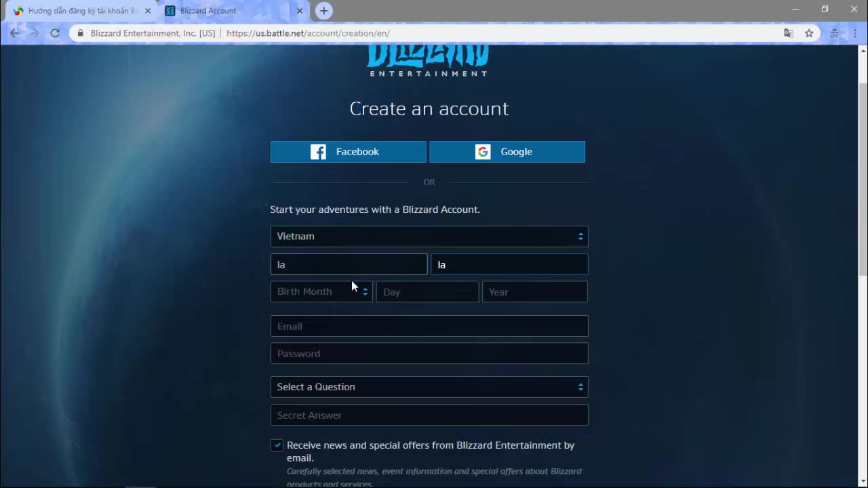View site security lock information
The width and height of the screenshot is (868, 488).
81,33
